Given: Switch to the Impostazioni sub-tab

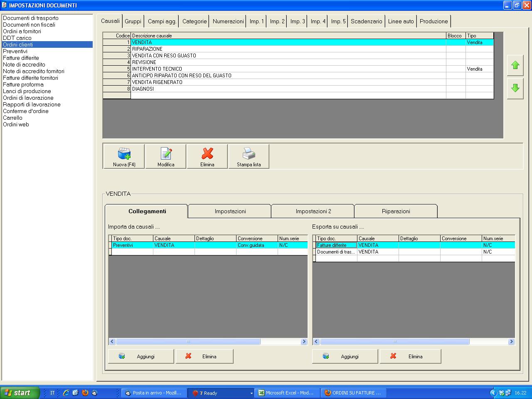Looking at the screenshot, I should coord(230,211).
